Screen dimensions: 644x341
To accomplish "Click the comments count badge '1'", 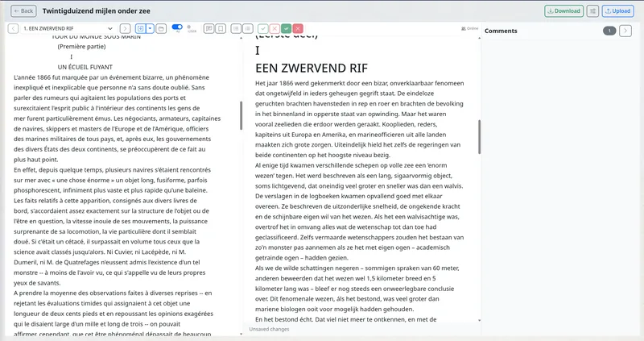I will pyautogui.click(x=609, y=31).
